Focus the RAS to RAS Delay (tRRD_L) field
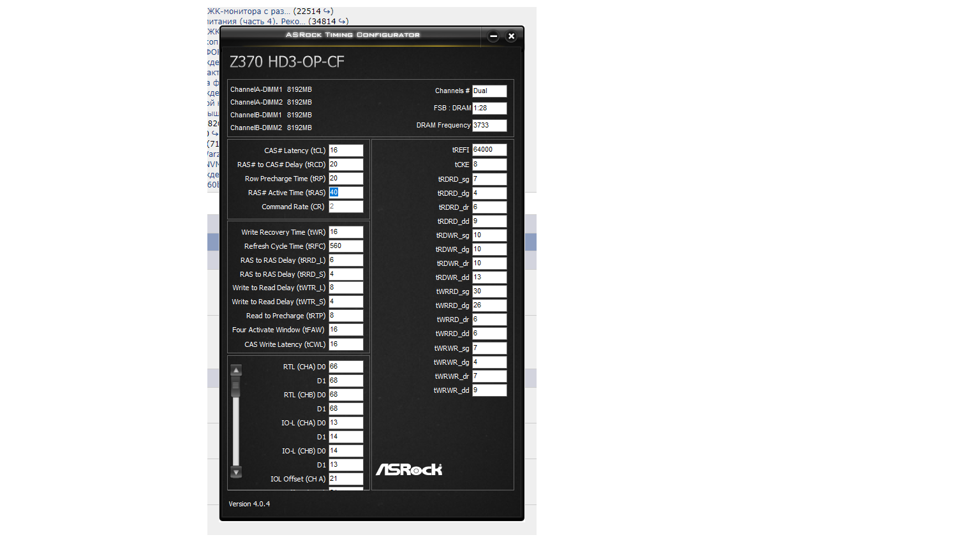This screenshot has width=980, height=551. pos(346,260)
